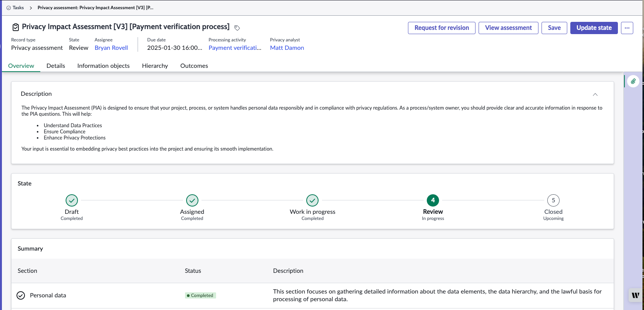Open the Information objects tab

click(x=104, y=66)
